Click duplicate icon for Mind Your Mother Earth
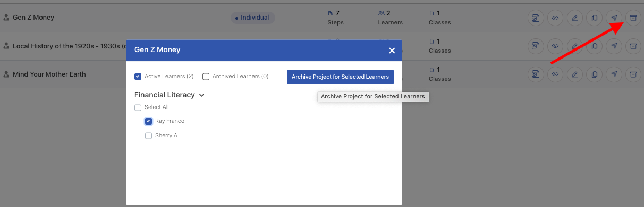 594,74
